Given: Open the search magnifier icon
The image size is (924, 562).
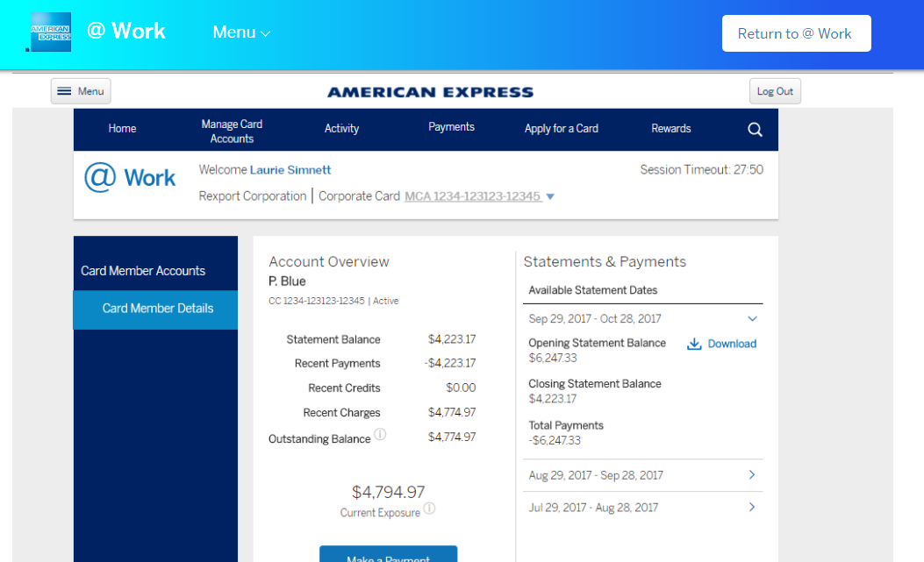Looking at the screenshot, I should coord(755,130).
